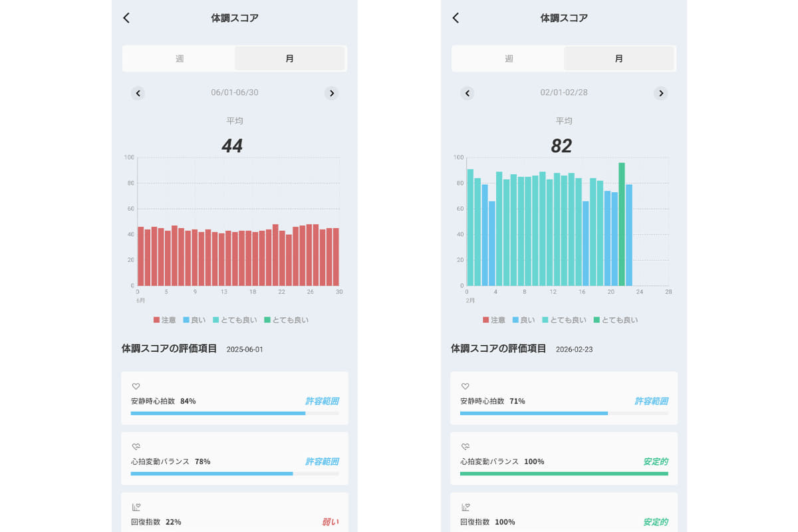Viewport: 798px width, 532px height.
Task: Click the heart icon above 安静時心拍数 71%
Action: [x=465, y=386]
